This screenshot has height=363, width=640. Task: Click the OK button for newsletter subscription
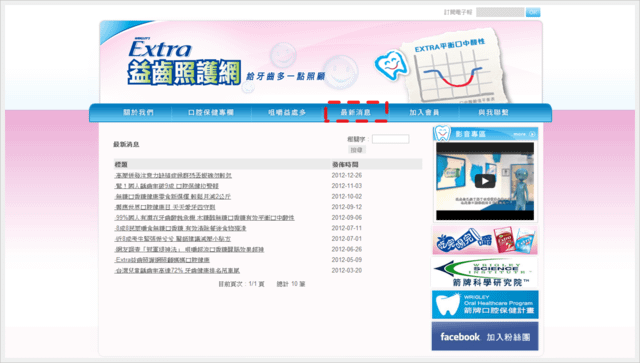tap(533, 12)
